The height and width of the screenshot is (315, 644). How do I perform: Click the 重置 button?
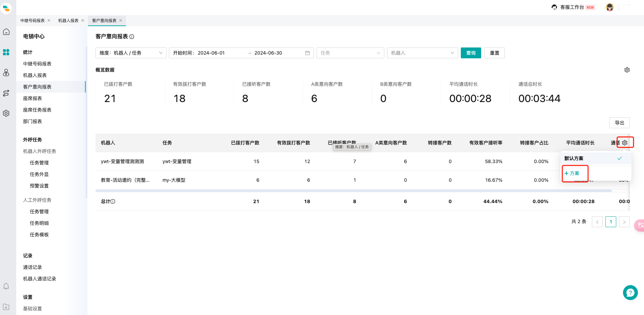tap(495, 53)
